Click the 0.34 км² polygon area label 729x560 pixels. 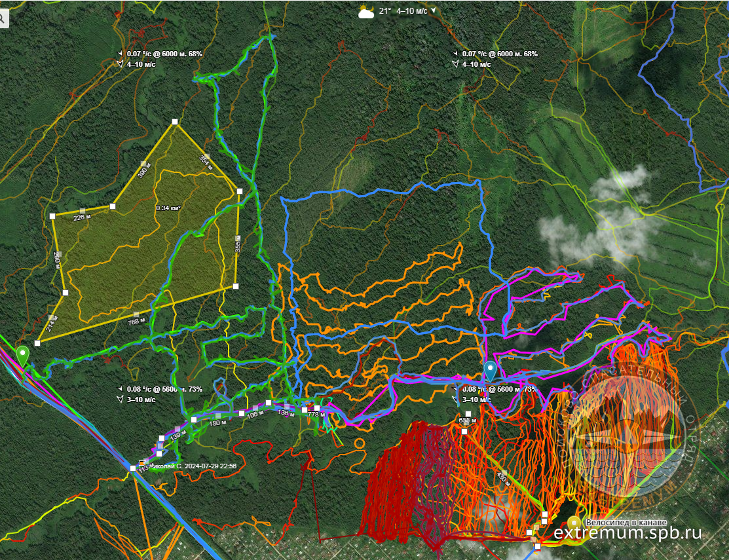point(168,208)
